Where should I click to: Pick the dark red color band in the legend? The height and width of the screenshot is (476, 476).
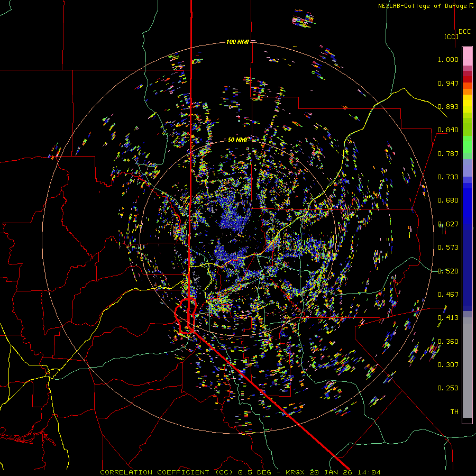tap(467, 79)
